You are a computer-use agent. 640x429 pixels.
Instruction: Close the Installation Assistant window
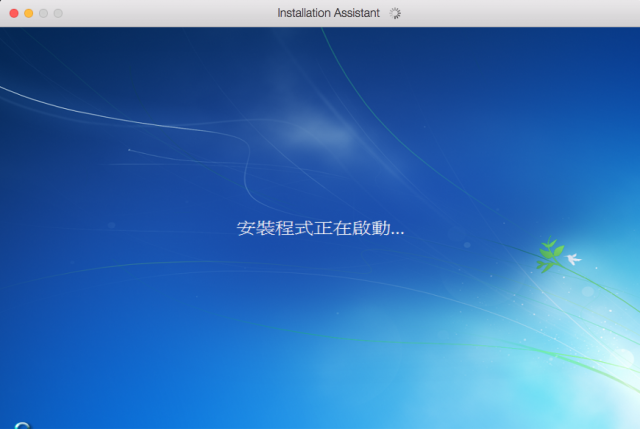coord(14,13)
